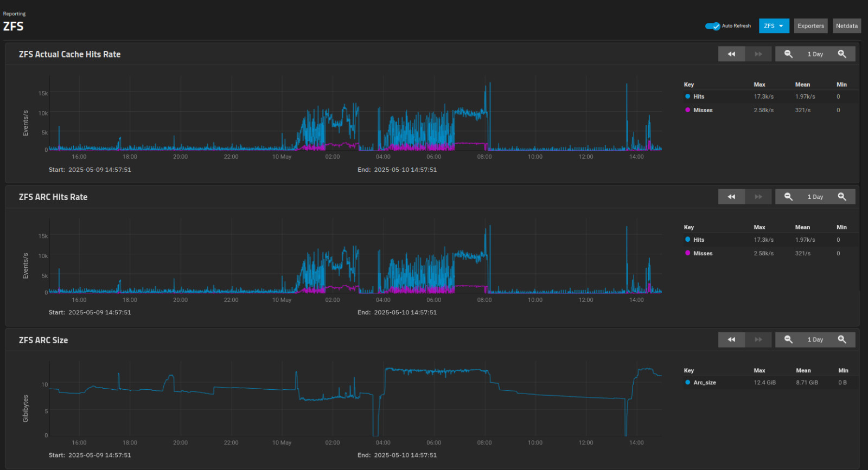Go to Reporting breadcrumb
Viewport: 868px width, 470px height.
[x=14, y=14]
